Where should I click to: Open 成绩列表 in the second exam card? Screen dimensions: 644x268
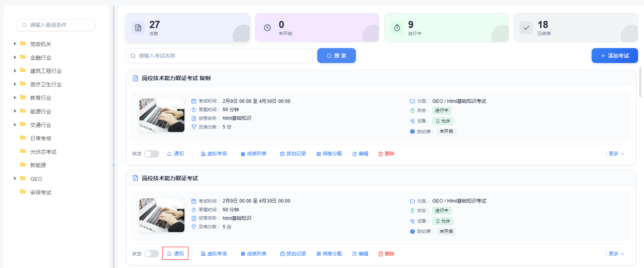click(x=254, y=254)
